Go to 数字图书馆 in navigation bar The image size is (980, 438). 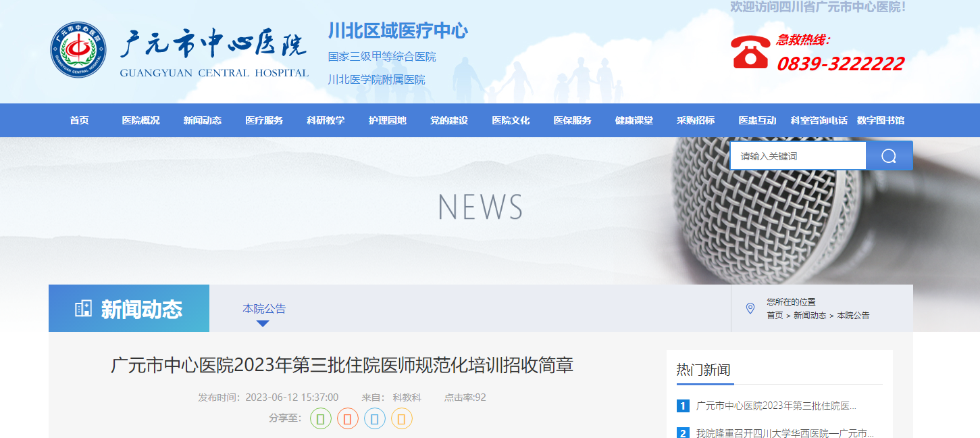tap(880, 120)
